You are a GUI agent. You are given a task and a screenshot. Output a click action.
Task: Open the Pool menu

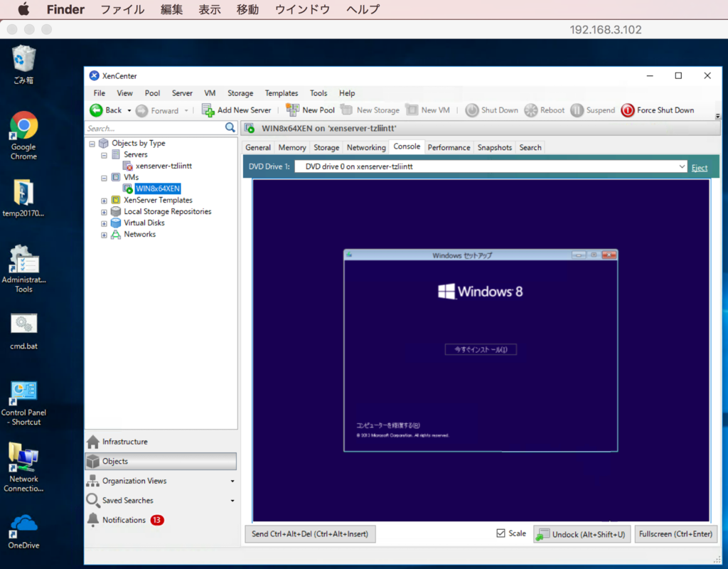(x=152, y=93)
